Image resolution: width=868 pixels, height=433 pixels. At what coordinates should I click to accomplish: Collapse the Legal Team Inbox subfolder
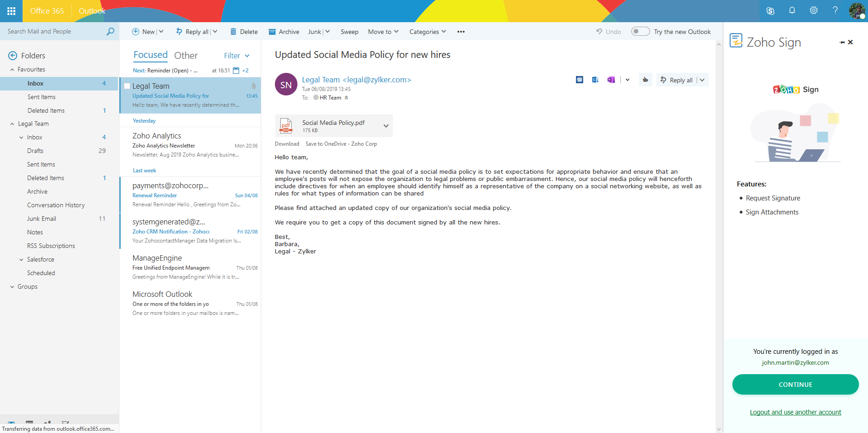click(x=21, y=138)
